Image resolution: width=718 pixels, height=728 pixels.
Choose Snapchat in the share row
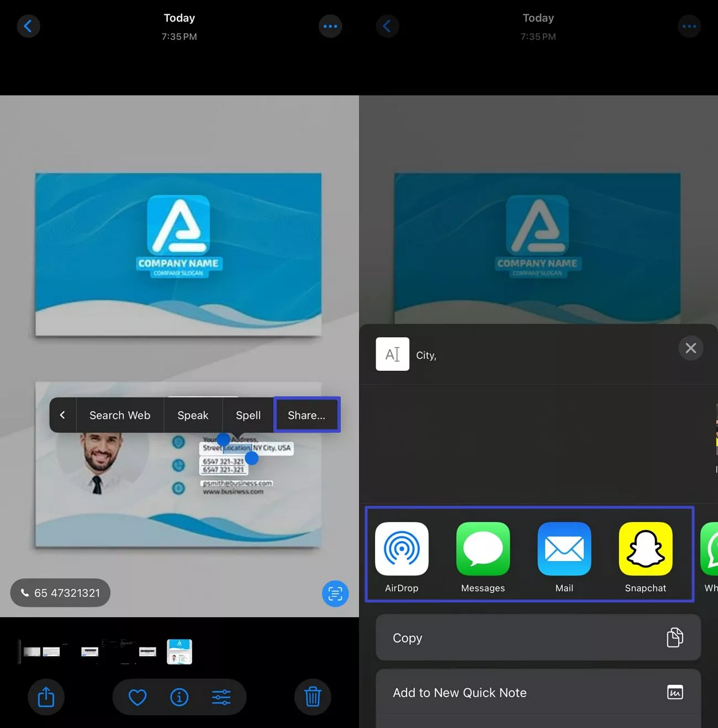pos(645,549)
